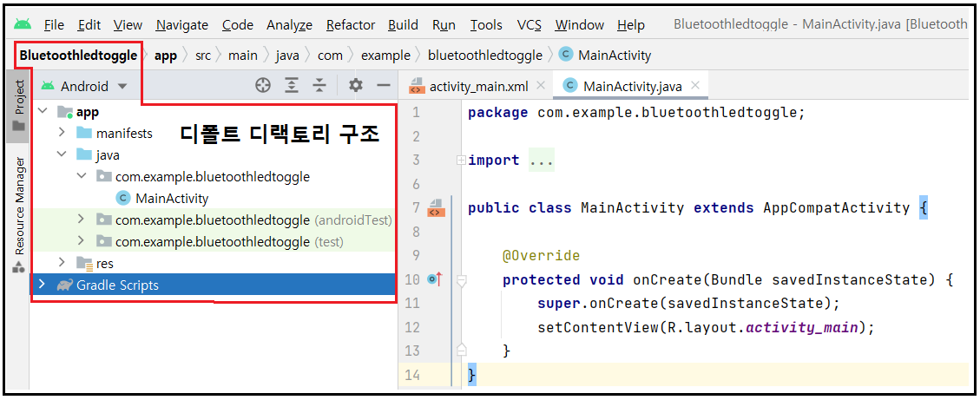Open the Run menu
Screen dimensions: 980x400
click(x=443, y=25)
